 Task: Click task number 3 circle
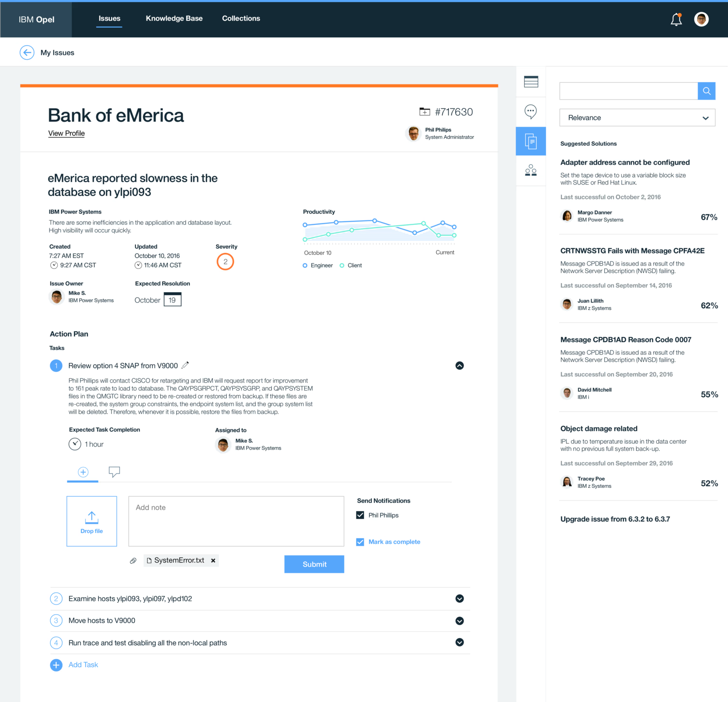tap(56, 620)
